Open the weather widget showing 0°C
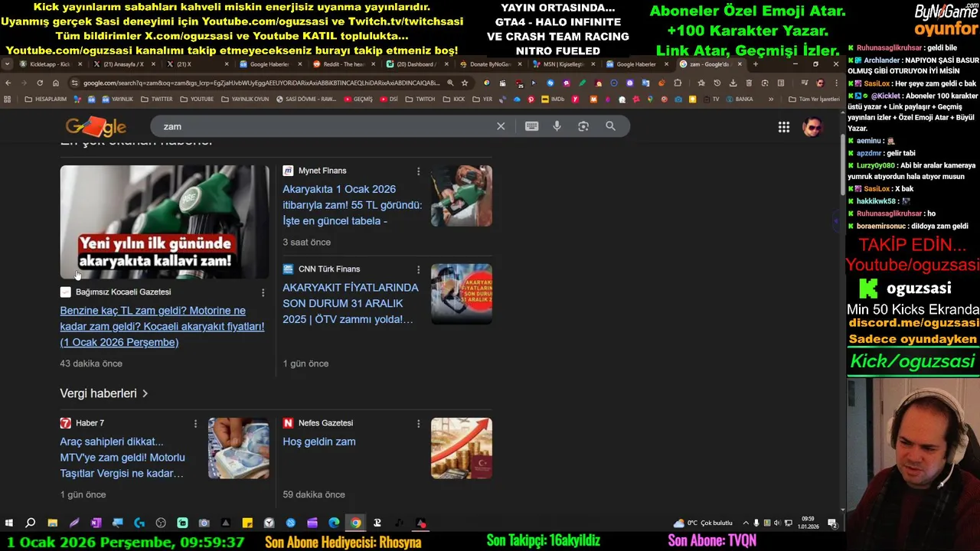Image resolution: width=980 pixels, height=551 pixels. [703, 523]
